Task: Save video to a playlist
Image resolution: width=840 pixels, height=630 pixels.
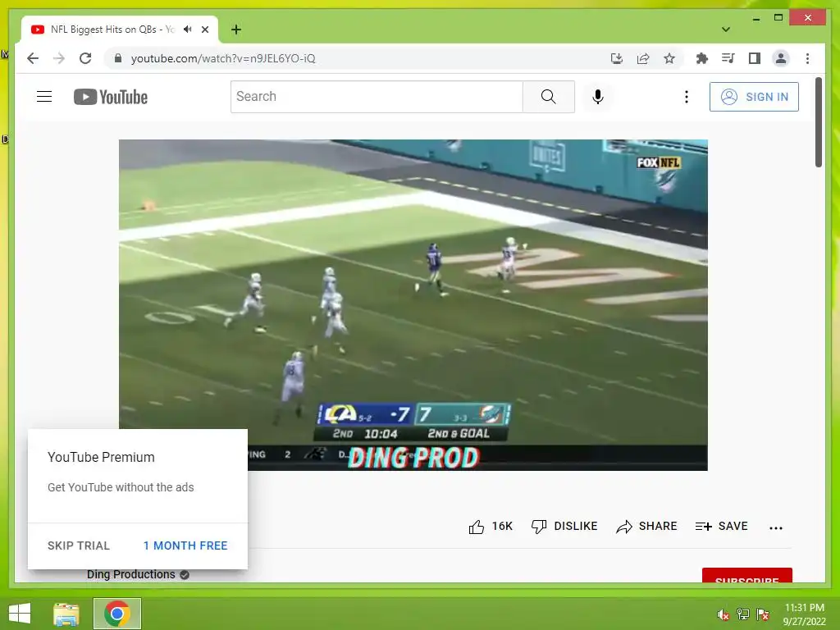Action: pyautogui.click(x=721, y=527)
